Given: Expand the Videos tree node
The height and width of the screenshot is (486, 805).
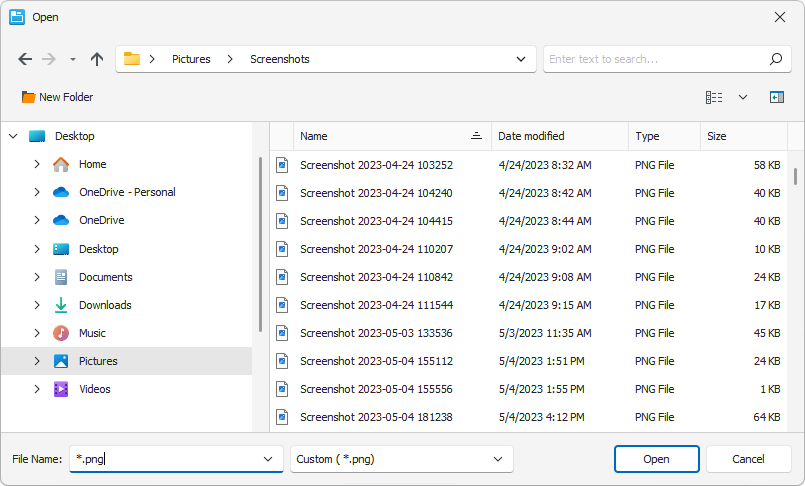Looking at the screenshot, I should [37, 389].
